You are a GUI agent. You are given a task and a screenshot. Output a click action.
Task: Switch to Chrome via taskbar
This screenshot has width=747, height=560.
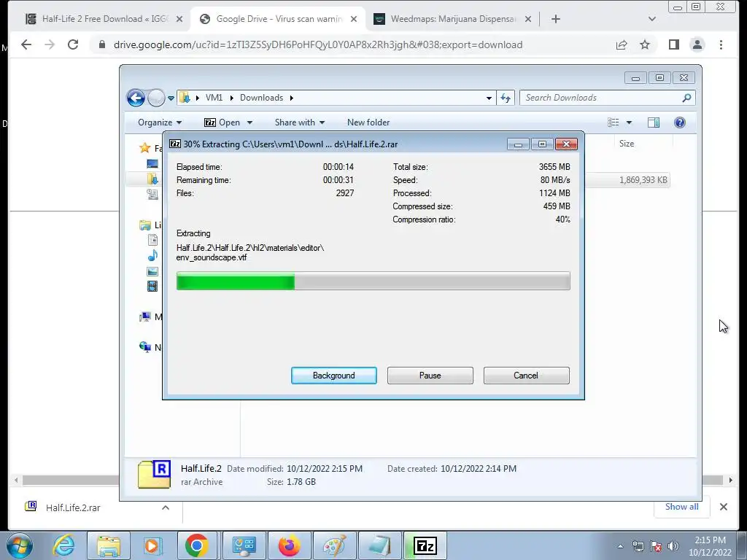coord(197,545)
